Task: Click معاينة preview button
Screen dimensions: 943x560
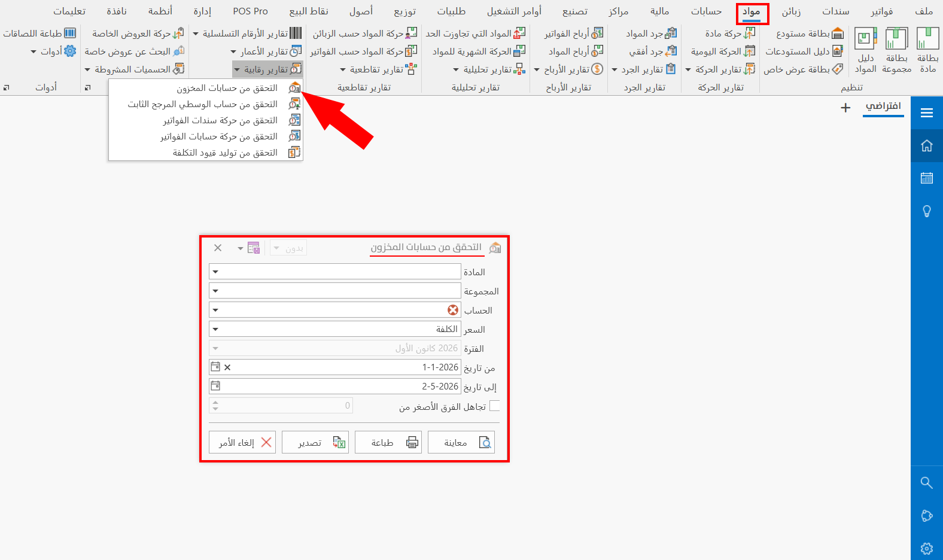Action: [461, 442]
